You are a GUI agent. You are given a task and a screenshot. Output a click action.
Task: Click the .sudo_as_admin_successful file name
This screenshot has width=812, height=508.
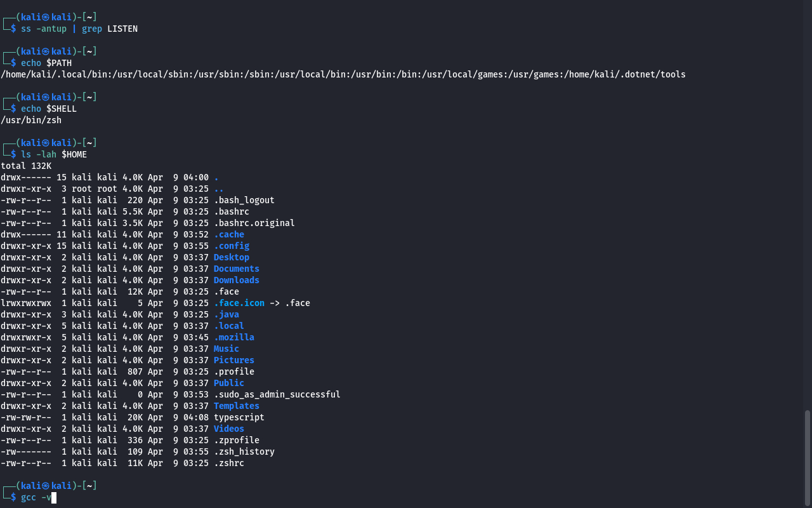point(277,394)
